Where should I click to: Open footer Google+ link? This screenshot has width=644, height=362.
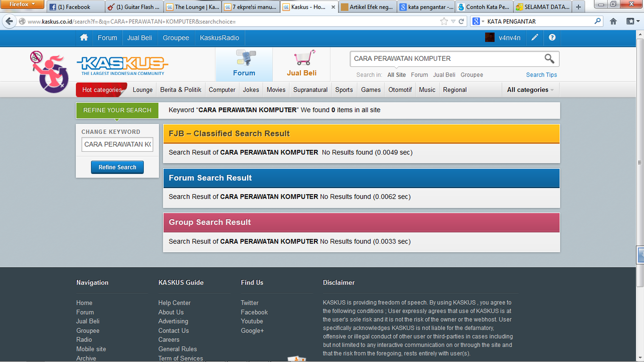[252, 331]
